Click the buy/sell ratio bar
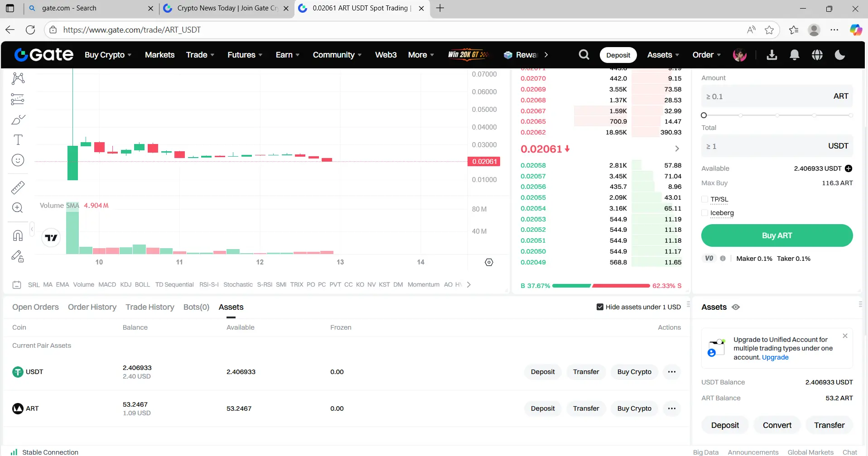This screenshot has width=868, height=456. [601, 286]
